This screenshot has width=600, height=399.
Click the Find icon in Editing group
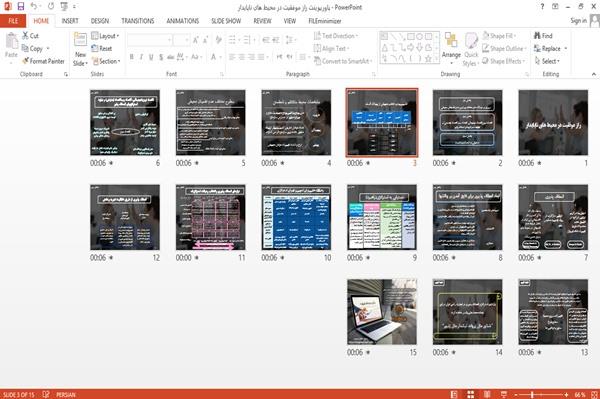[538, 36]
